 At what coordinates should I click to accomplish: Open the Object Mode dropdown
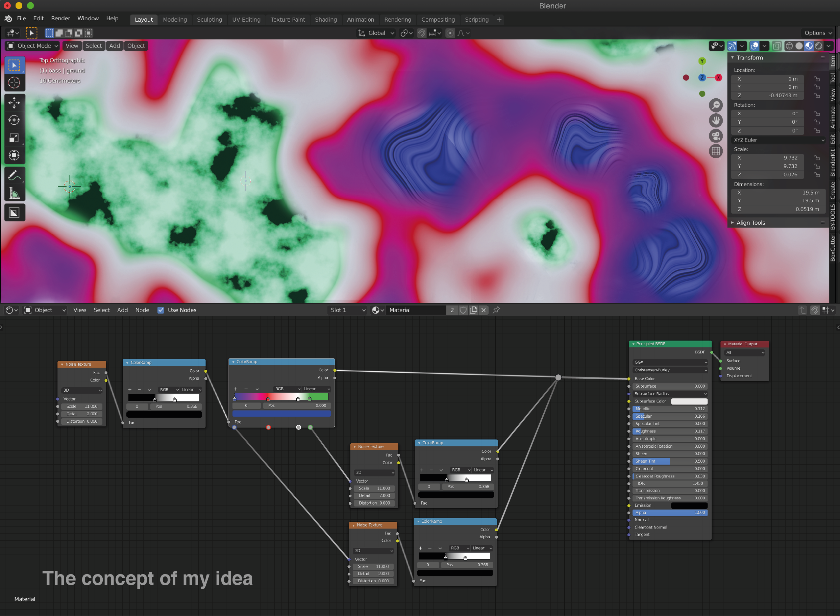32,46
